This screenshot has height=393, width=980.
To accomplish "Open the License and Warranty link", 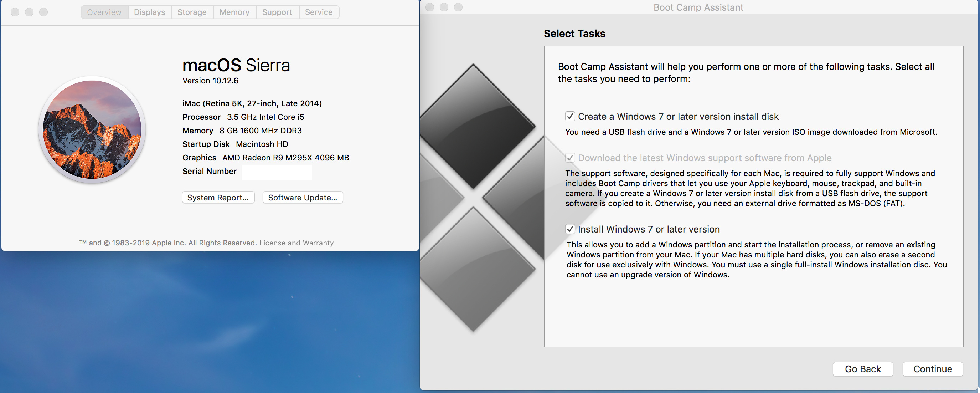I will click(x=296, y=243).
